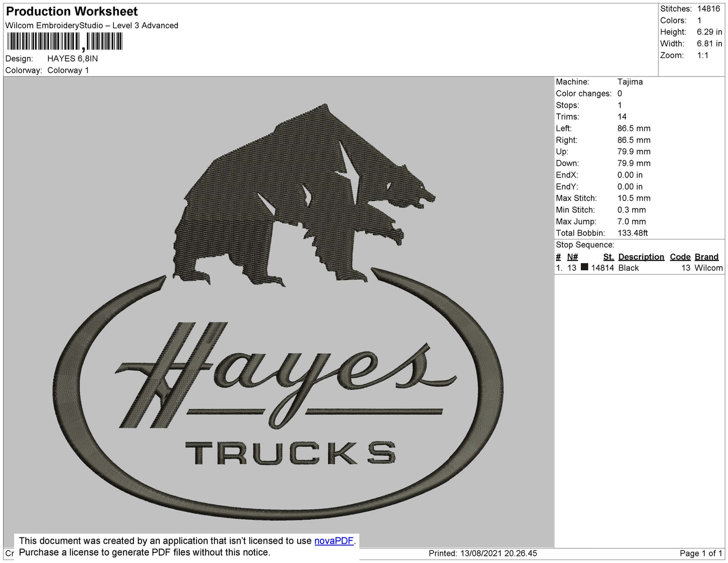Click the Trims value 14
Viewport: 728px width, 563px height.
(x=622, y=116)
